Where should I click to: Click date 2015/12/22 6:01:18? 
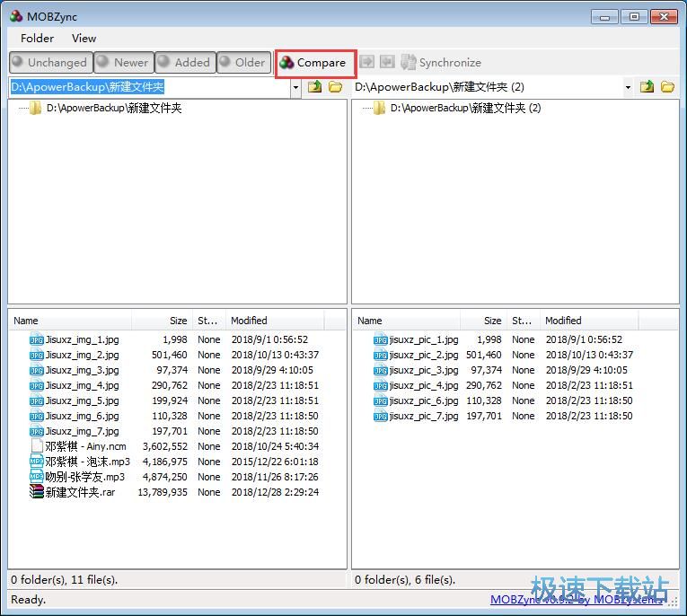[275, 462]
